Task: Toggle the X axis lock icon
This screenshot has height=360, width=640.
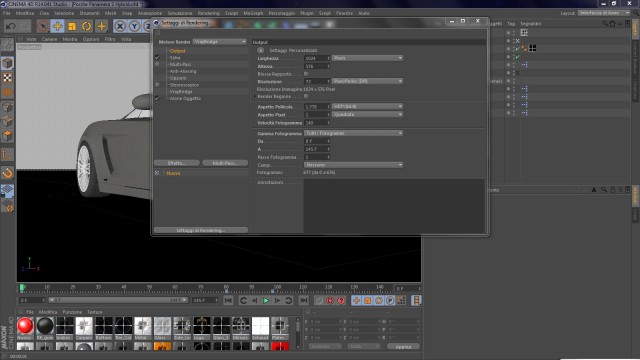Action: point(120,27)
